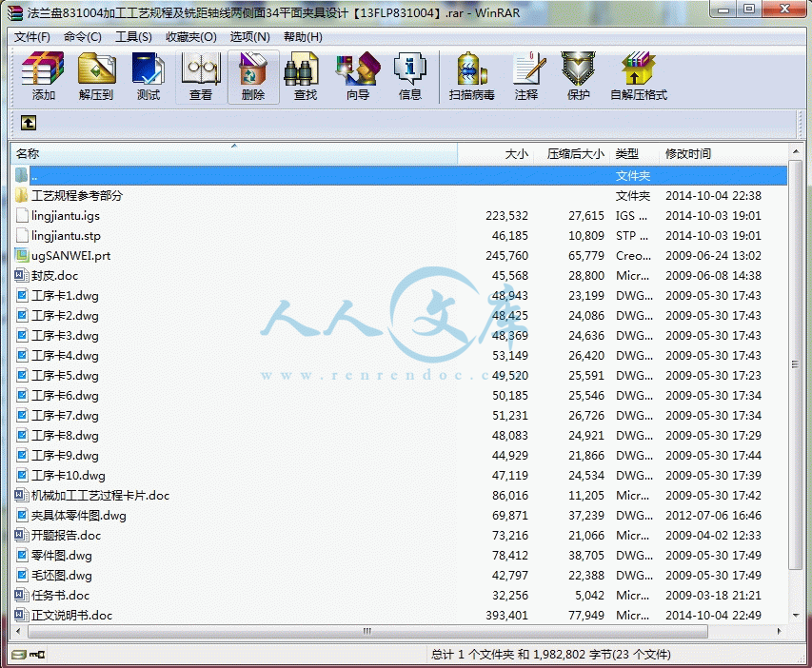Click the 解压到 (Extract To) toolbar icon
The image size is (812, 668).
coord(97,69)
